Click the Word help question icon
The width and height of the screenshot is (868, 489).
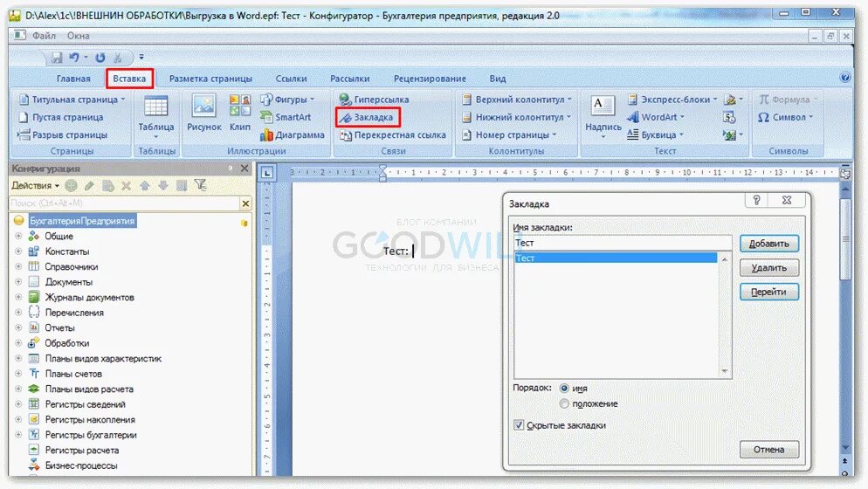tap(844, 78)
